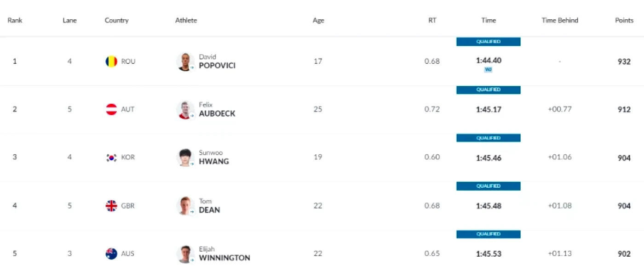Sort by the Points column header
The image size is (644, 270).
click(x=624, y=20)
